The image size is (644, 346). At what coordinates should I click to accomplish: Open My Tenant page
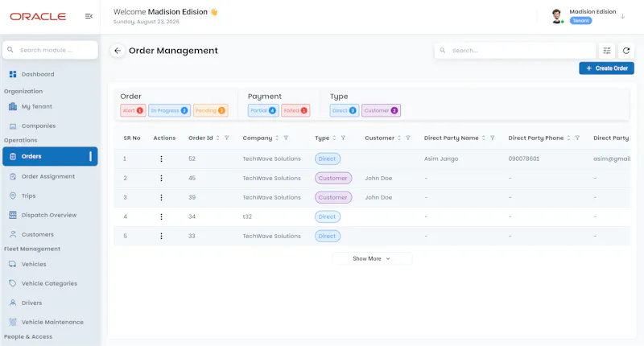click(x=36, y=106)
